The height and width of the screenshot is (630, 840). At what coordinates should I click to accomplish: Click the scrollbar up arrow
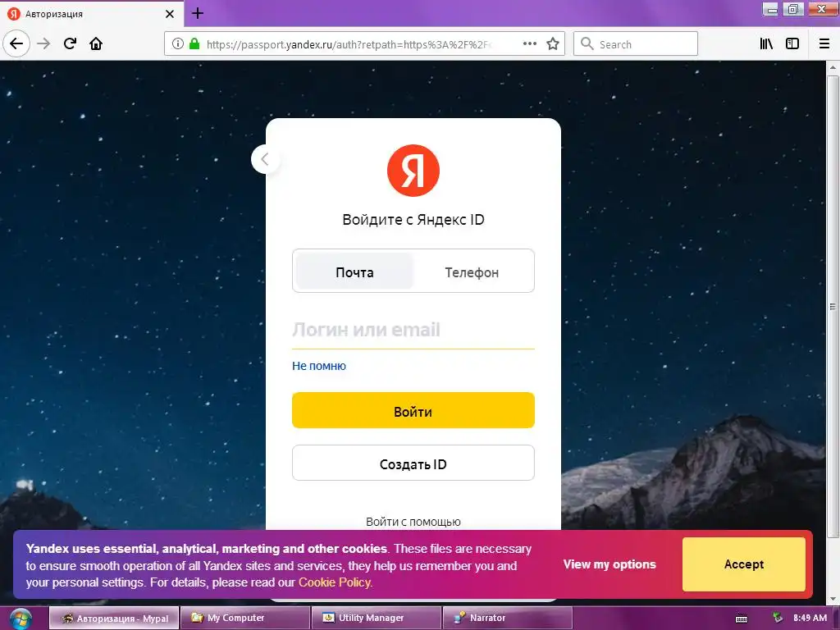(x=833, y=67)
